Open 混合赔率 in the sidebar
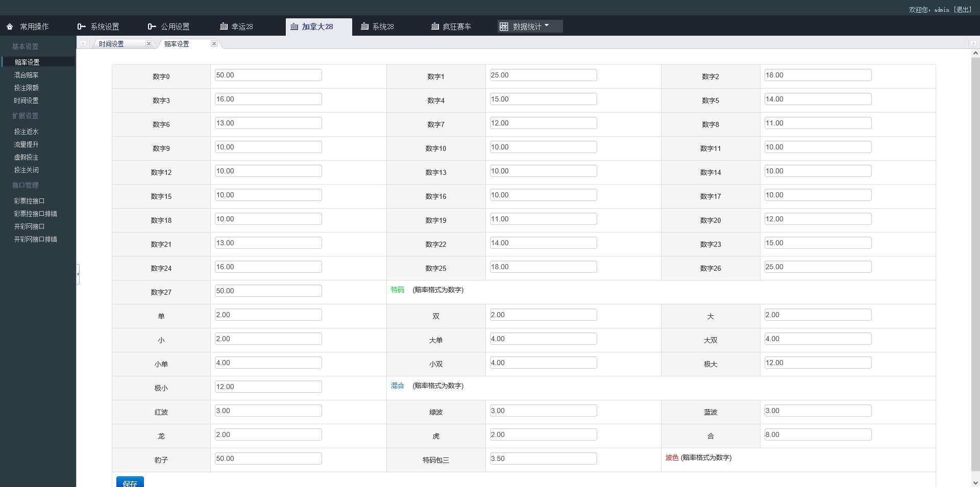The width and height of the screenshot is (980, 487). (26, 75)
